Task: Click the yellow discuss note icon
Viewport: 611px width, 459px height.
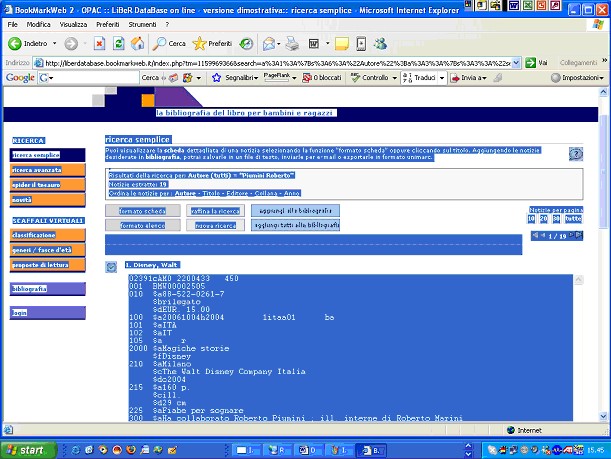Action: (x=342, y=44)
